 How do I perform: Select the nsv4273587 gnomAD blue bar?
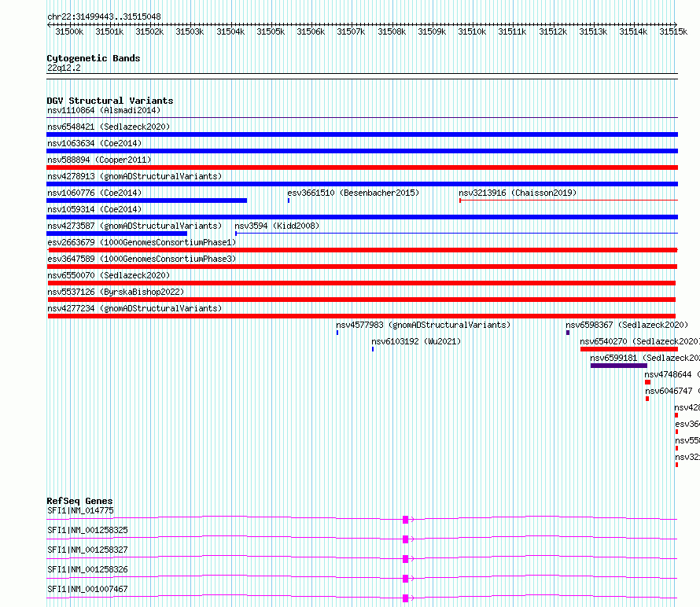click(116, 234)
